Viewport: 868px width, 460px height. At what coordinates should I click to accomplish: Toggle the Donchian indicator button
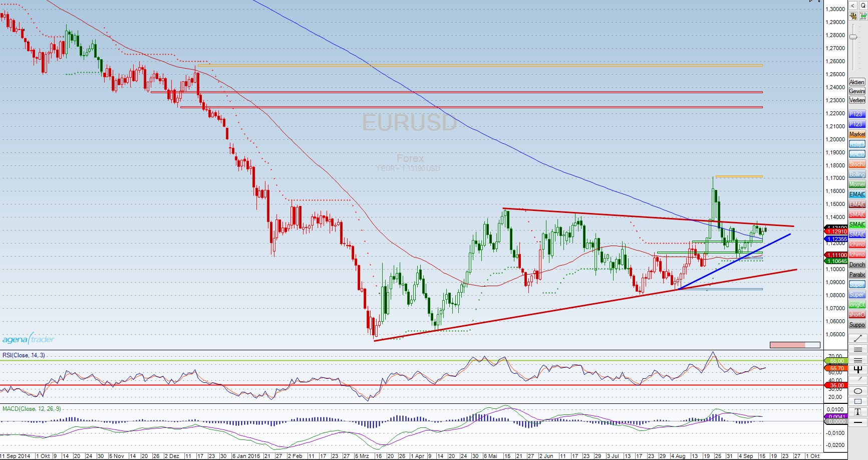pos(857,265)
